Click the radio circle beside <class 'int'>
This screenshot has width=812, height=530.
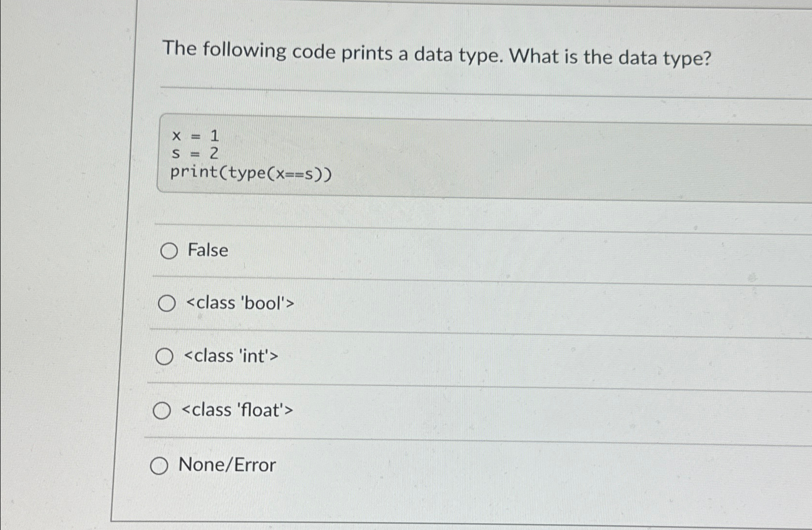pos(164,357)
